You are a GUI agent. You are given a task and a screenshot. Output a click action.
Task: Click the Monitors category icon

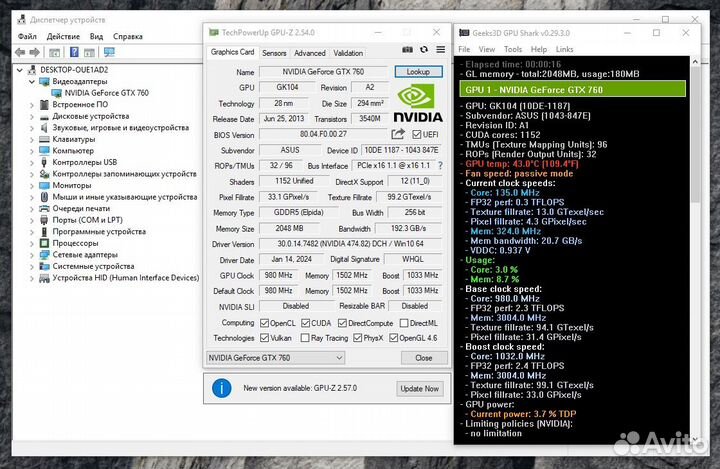[45, 186]
